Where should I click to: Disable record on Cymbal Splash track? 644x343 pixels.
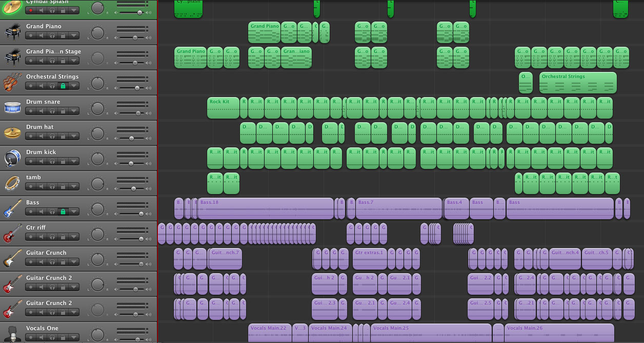point(31,10)
